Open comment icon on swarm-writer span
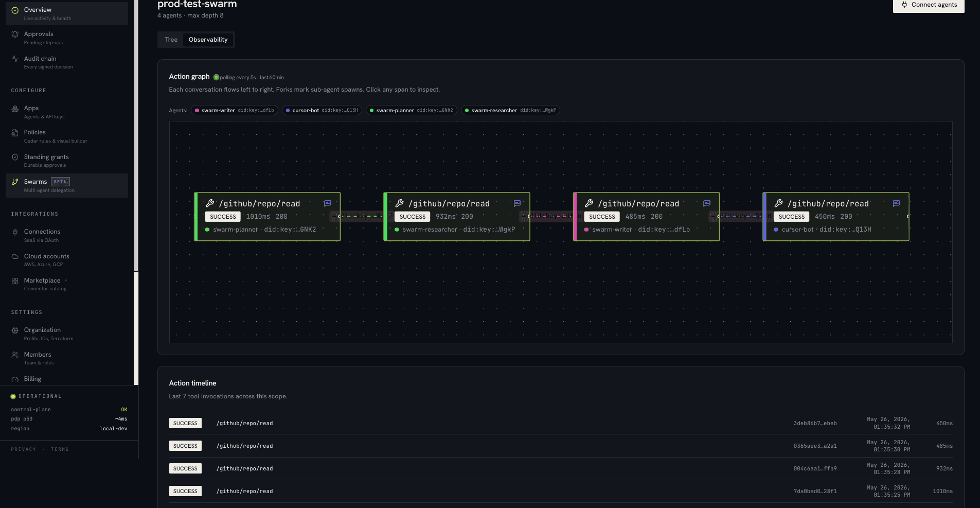980x508 pixels. [x=707, y=203]
